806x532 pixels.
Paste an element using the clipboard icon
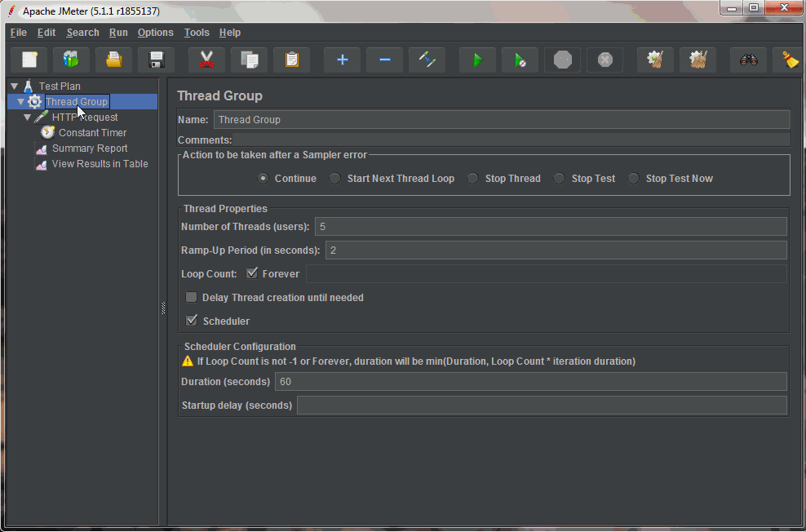(291, 59)
